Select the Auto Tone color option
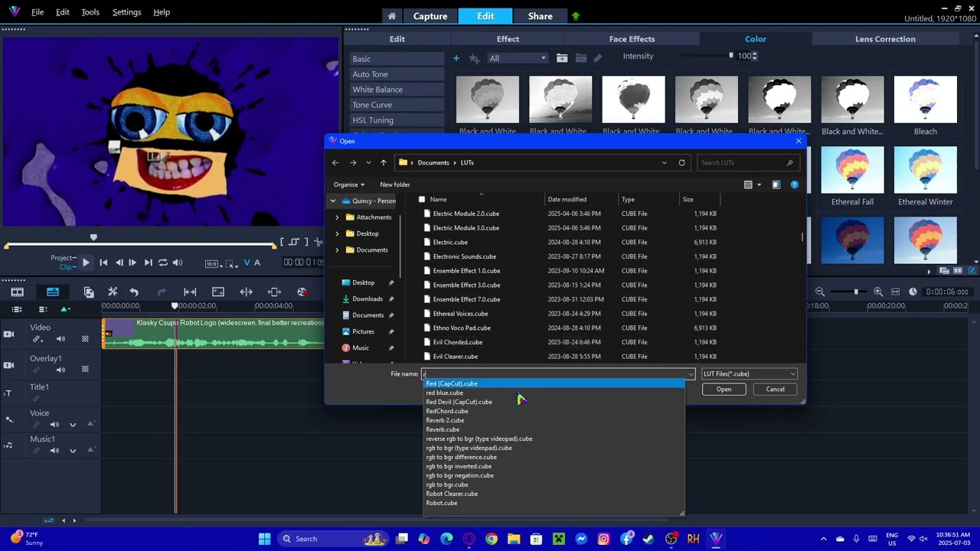Image resolution: width=980 pixels, height=551 pixels. coord(397,74)
